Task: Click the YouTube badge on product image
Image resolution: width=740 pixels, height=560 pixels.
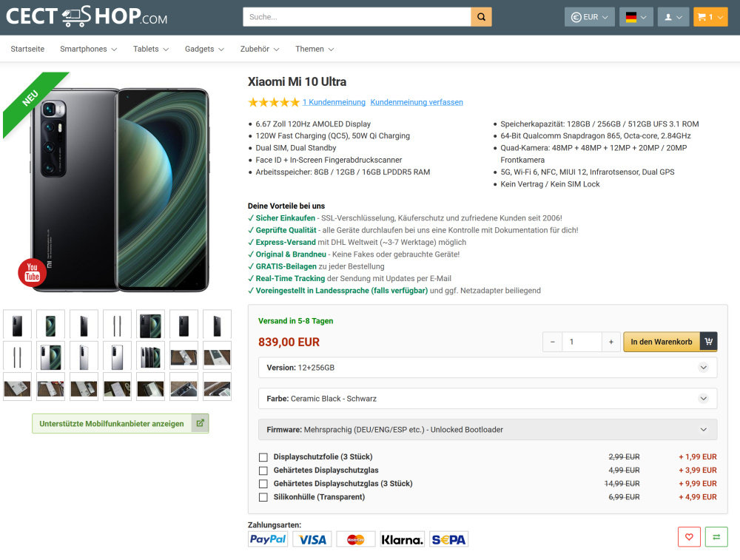Action: pyautogui.click(x=32, y=272)
